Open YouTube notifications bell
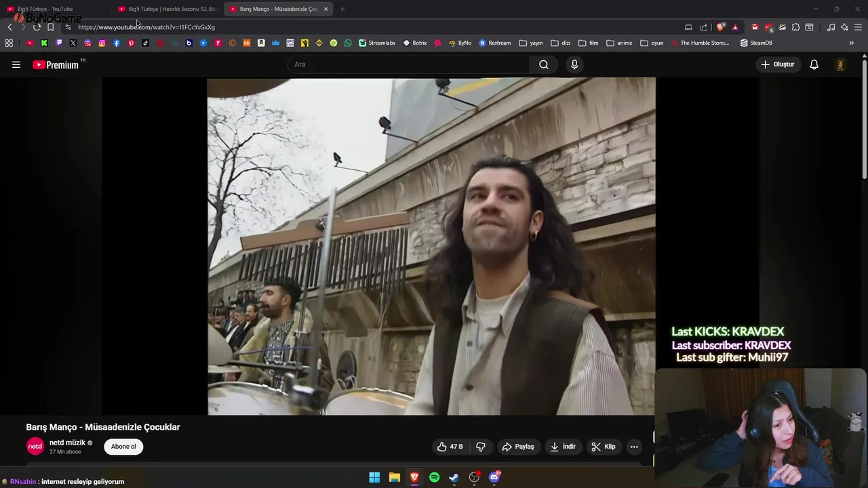This screenshot has height=488, width=868. click(814, 64)
